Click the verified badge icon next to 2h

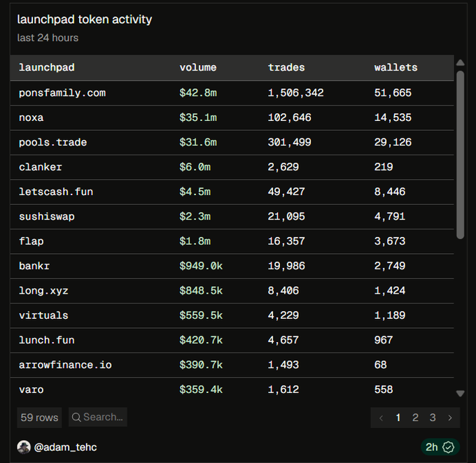[449, 447]
